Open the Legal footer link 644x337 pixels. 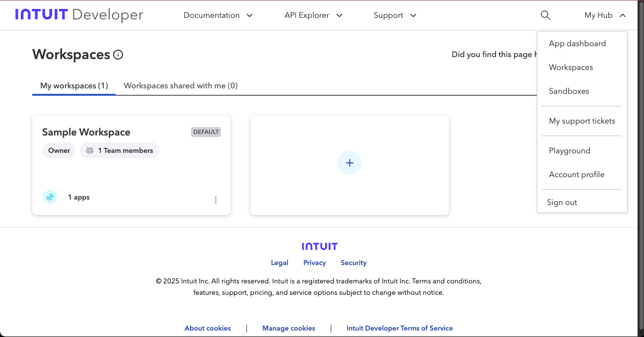(x=279, y=263)
